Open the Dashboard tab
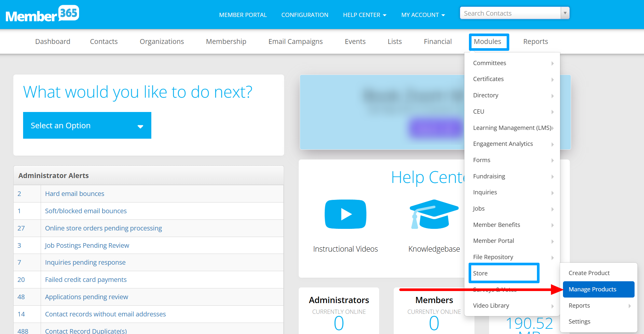 [53, 41]
